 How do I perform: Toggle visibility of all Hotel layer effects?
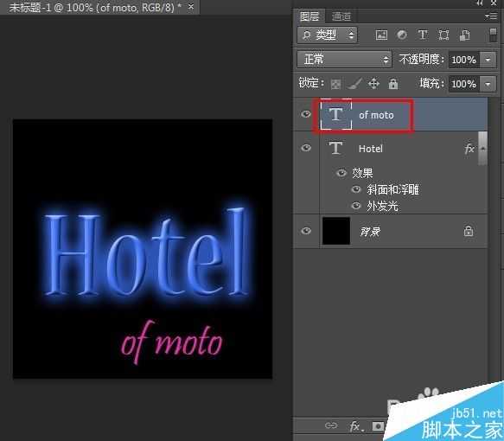(341, 173)
